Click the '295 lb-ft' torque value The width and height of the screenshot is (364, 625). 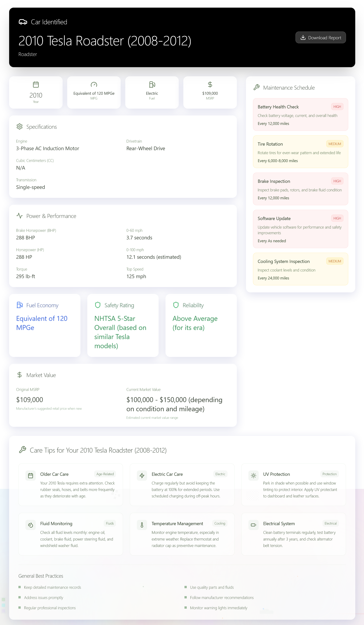pos(26,276)
